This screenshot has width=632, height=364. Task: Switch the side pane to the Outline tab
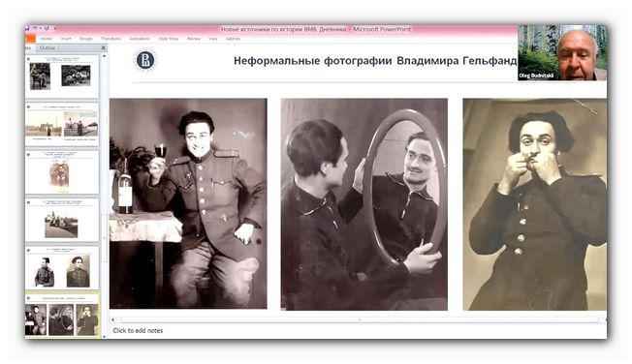tap(47, 47)
